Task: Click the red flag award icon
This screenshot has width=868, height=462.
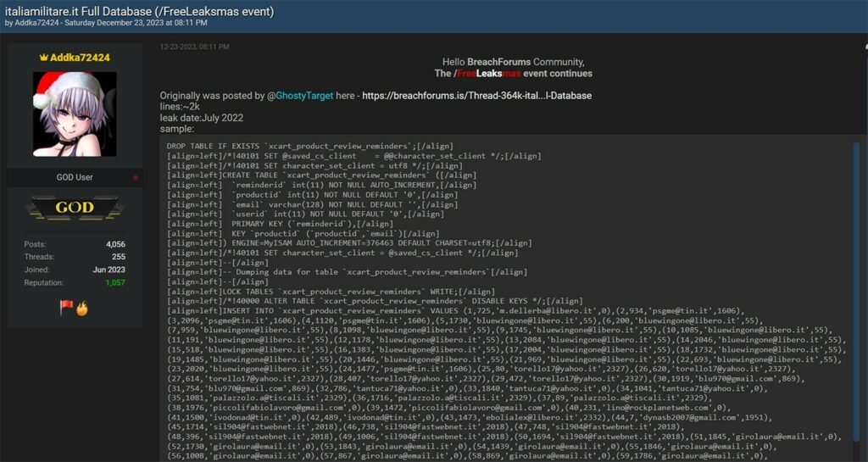Action: pyautogui.click(x=66, y=309)
